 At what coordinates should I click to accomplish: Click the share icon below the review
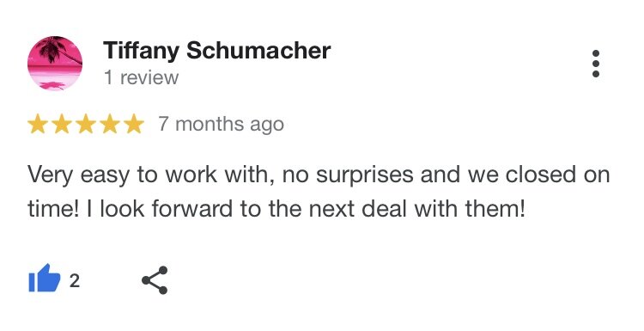(x=155, y=280)
